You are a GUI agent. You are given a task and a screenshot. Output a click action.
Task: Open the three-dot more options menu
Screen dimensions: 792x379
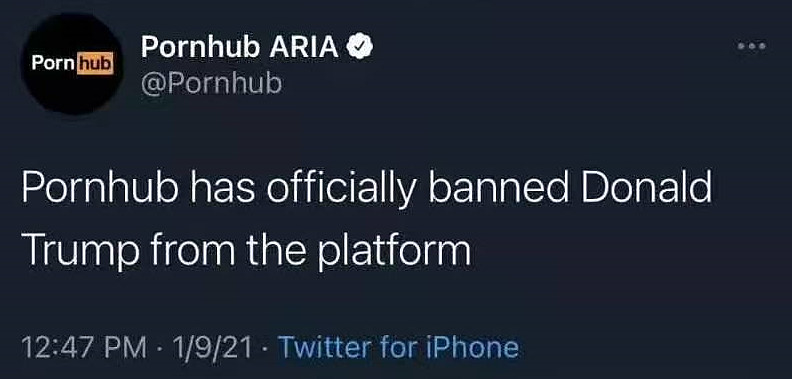[x=752, y=46]
